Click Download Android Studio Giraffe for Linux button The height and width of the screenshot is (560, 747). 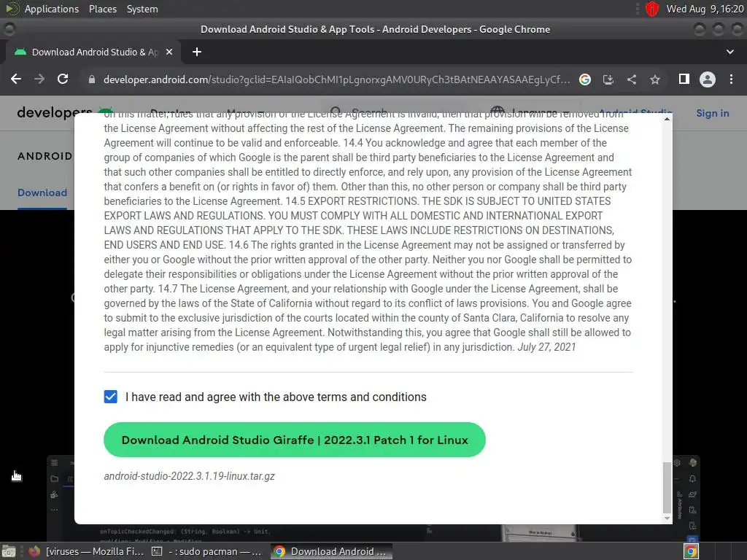pos(295,440)
